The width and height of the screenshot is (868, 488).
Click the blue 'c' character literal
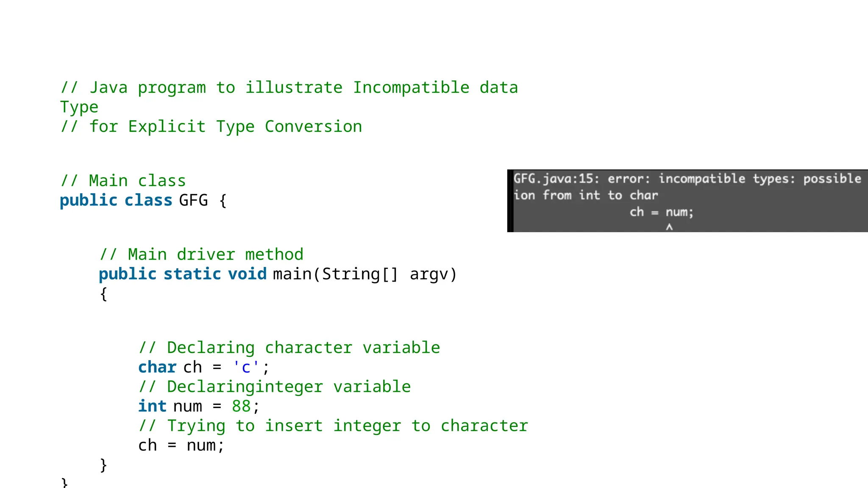click(x=246, y=367)
